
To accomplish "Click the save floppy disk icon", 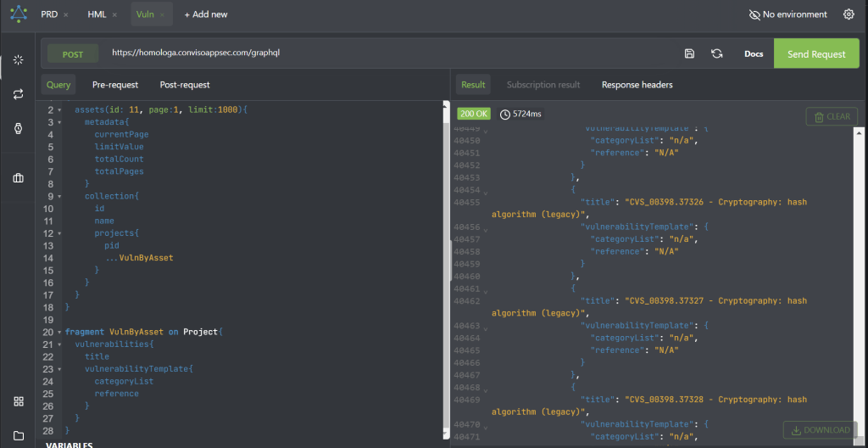I will pos(689,53).
